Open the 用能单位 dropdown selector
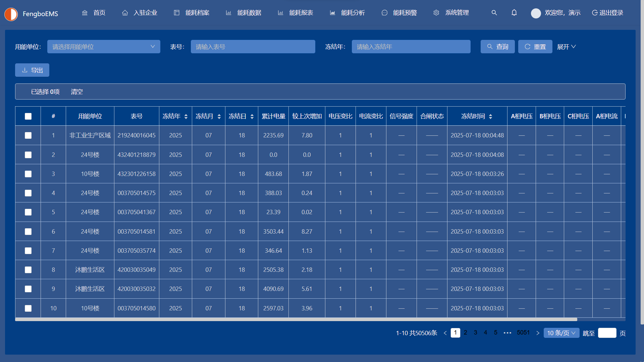This screenshot has height=362, width=644. (104, 47)
